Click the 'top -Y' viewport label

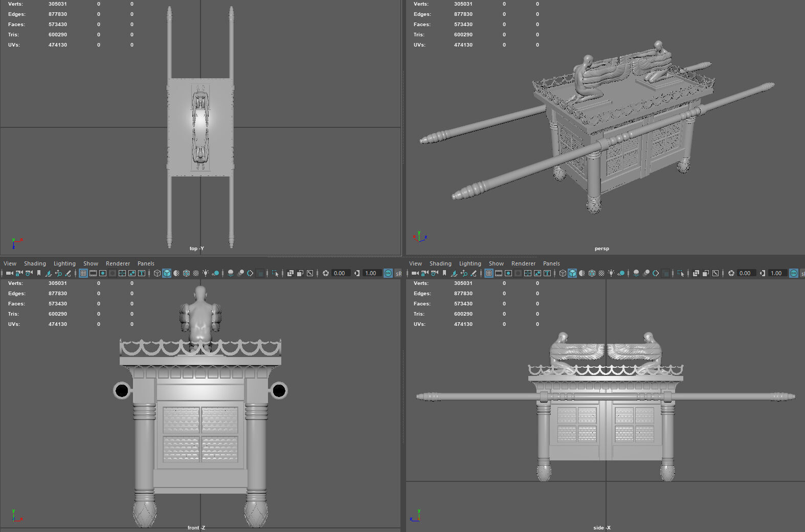196,249
